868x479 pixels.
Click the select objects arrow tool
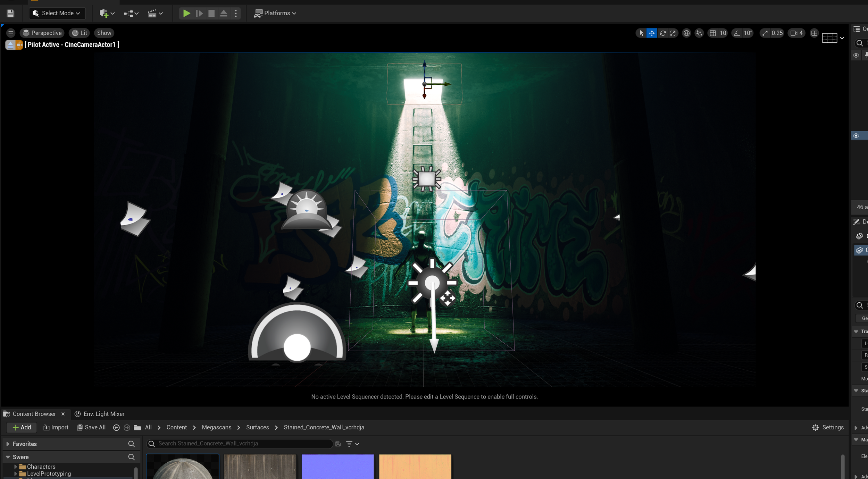click(641, 33)
